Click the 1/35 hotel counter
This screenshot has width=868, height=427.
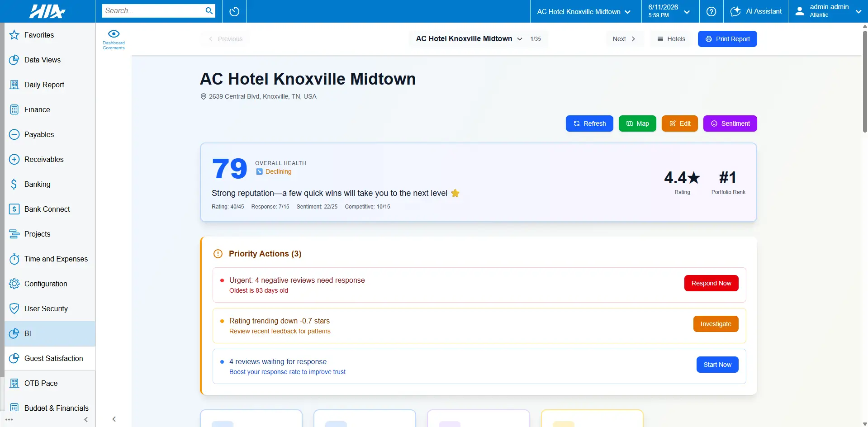[x=536, y=39]
